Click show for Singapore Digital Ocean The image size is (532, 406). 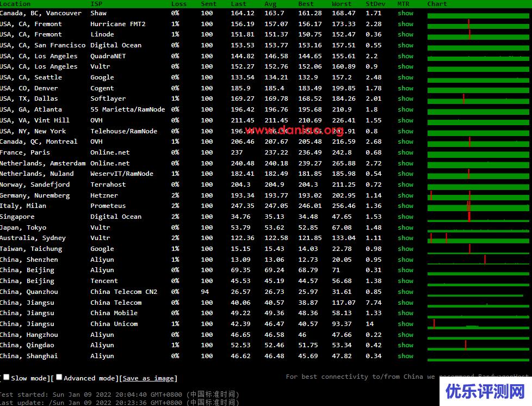[x=405, y=217]
